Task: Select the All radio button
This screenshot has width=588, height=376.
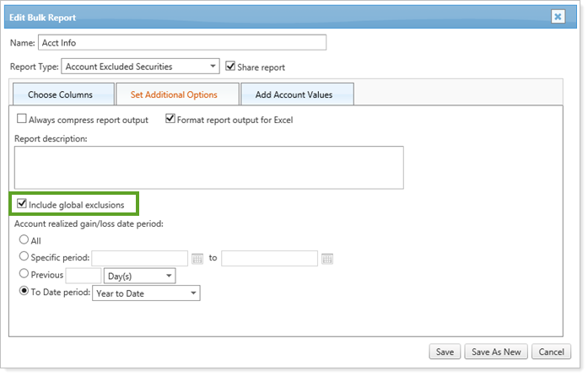Action: 23,240
